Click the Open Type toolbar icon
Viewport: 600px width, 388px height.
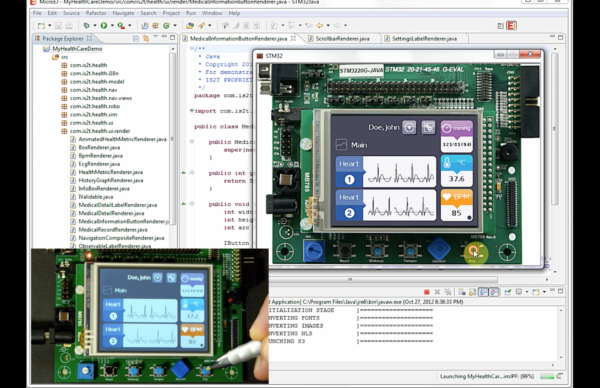click(190, 26)
